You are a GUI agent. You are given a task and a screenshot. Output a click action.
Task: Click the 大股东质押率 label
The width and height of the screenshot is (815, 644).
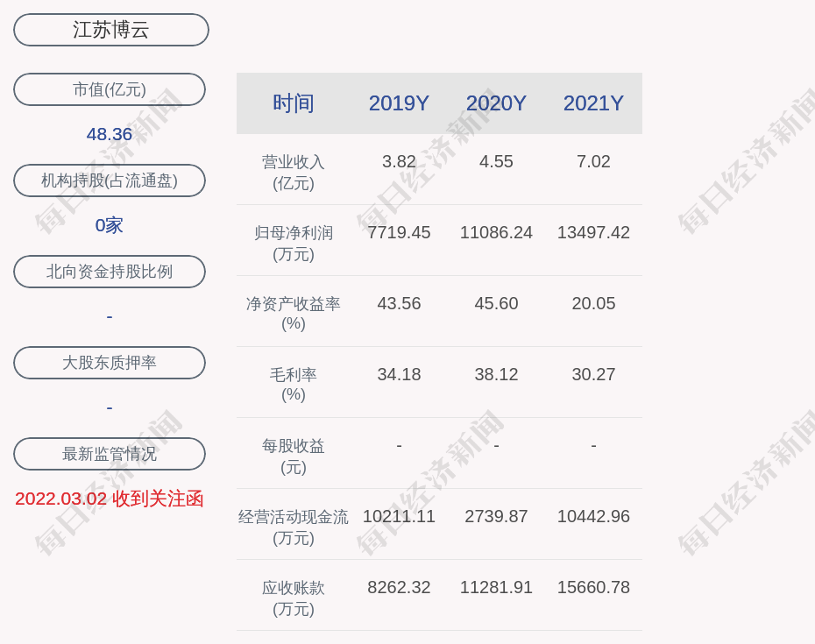[110, 363]
